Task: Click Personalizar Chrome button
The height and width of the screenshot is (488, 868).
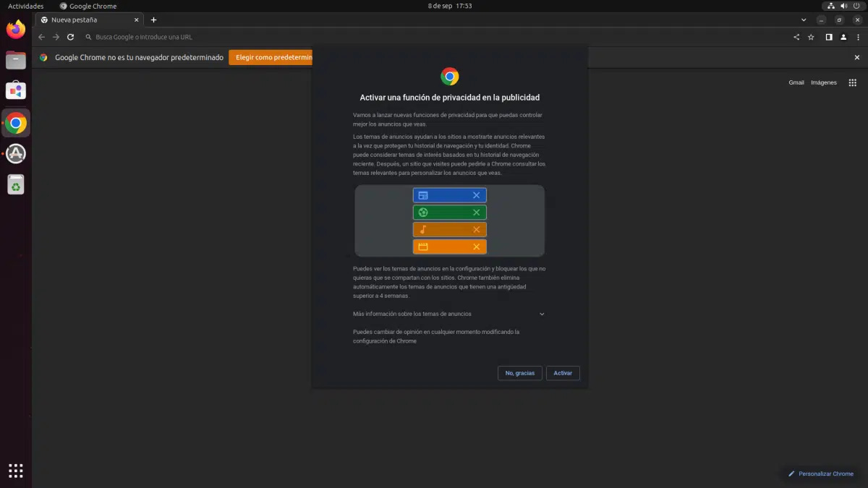Action: 821,474
